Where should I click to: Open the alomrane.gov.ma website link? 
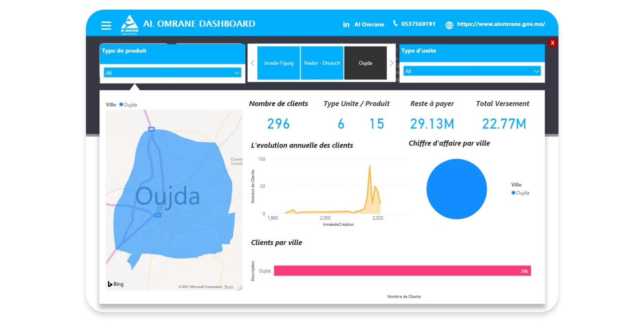(x=501, y=24)
